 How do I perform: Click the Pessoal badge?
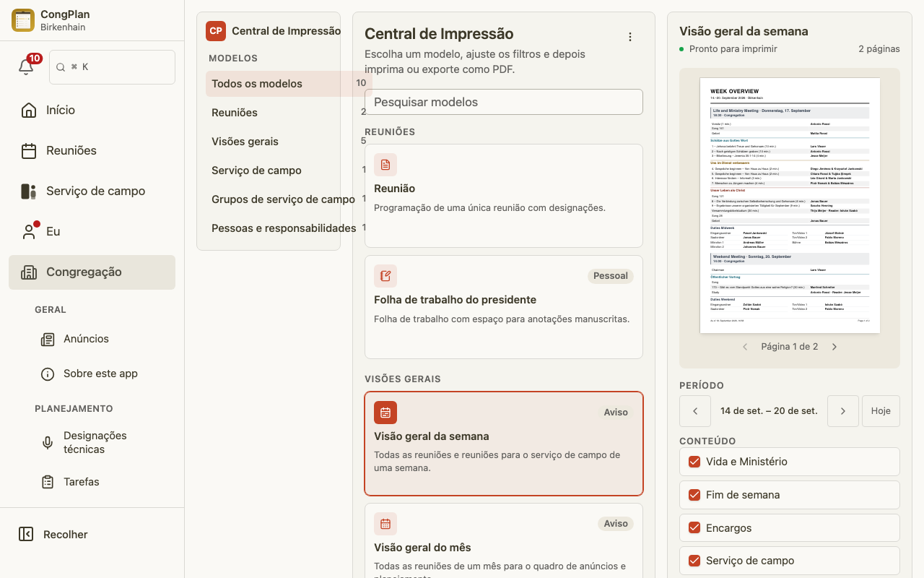coord(611,276)
